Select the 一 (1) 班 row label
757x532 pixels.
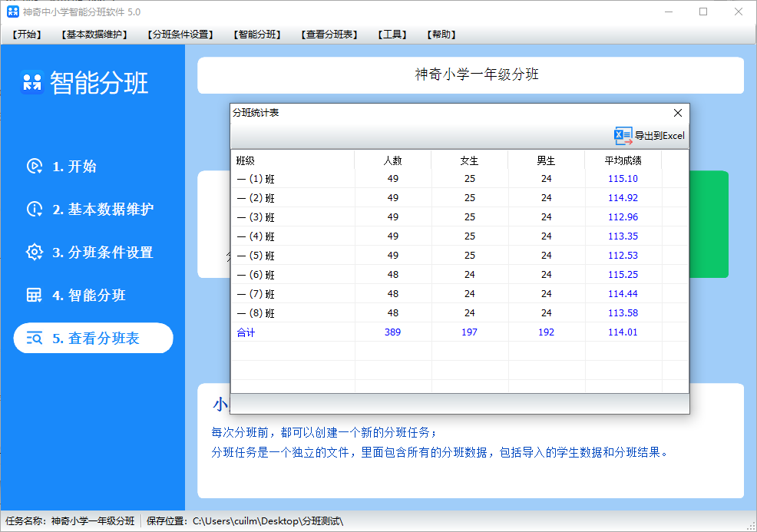[x=256, y=179]
